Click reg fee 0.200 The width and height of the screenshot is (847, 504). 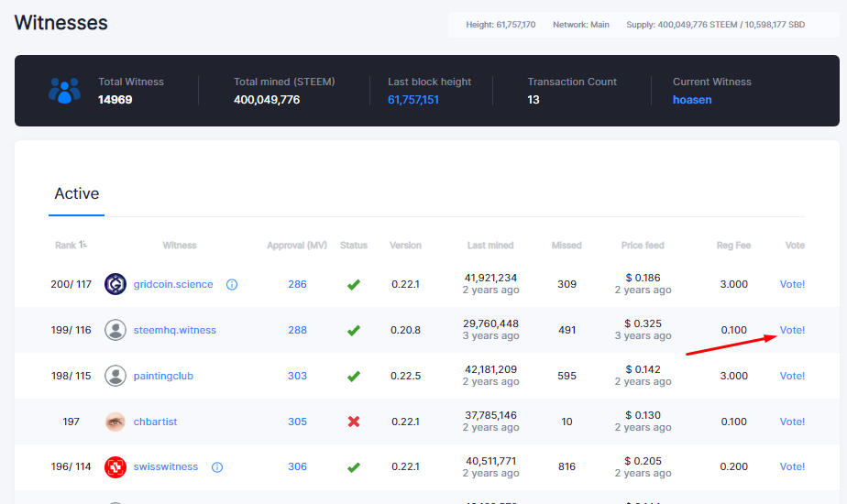click(733, 466)
